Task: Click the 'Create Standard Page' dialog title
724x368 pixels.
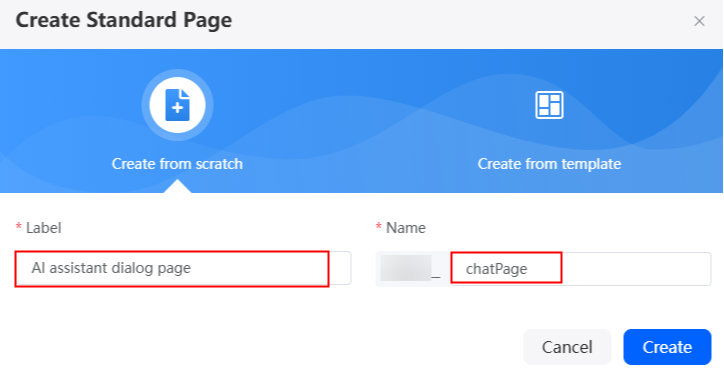Action: click(x=124, y=21)
